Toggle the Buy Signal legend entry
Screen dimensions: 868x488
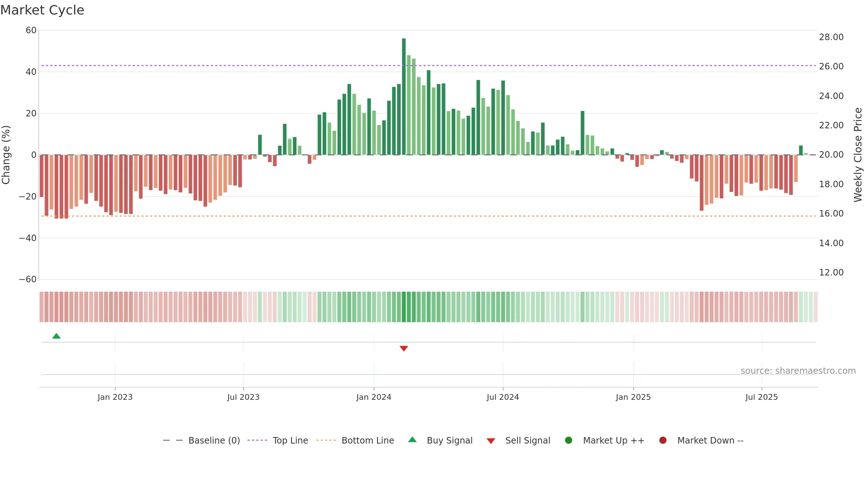(440, 440)
